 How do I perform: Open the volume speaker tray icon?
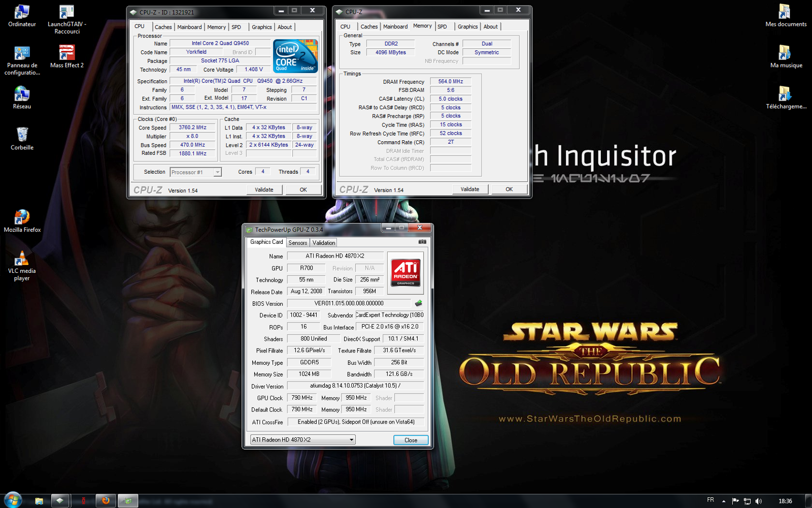[759, 501]
